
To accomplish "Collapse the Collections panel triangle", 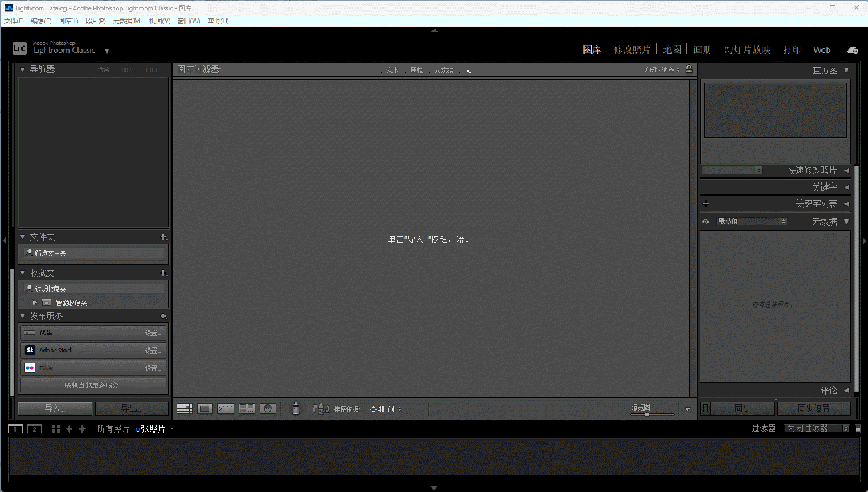I will coord(23,273).
